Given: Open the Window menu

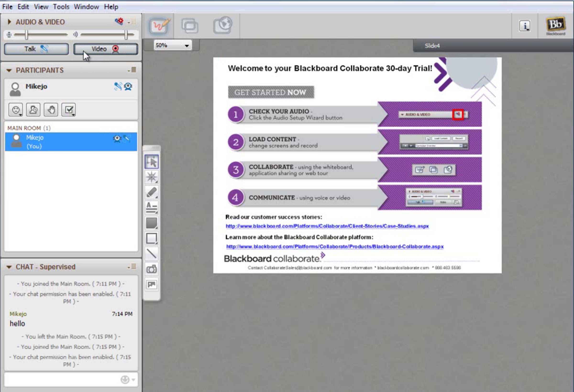Looking at the screenshot, I should [x=86, y=7].
